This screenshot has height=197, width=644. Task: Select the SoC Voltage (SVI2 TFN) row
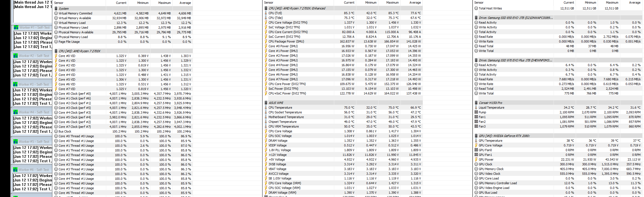click(343, 27)
